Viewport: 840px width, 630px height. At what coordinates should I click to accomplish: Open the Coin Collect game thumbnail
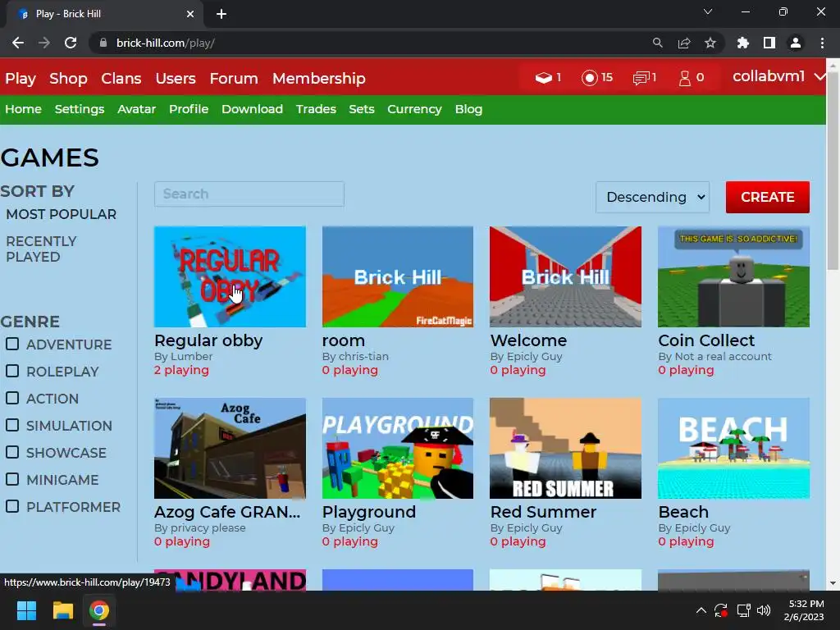tap(733, 276)
